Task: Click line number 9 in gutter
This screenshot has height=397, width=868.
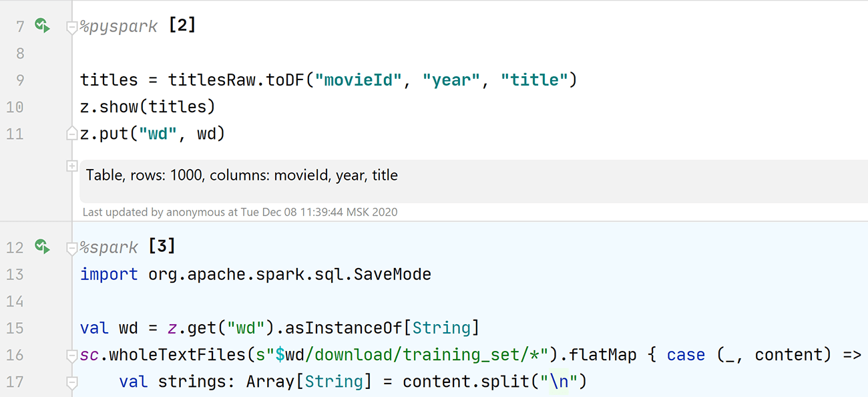Action: coord(19,80)
